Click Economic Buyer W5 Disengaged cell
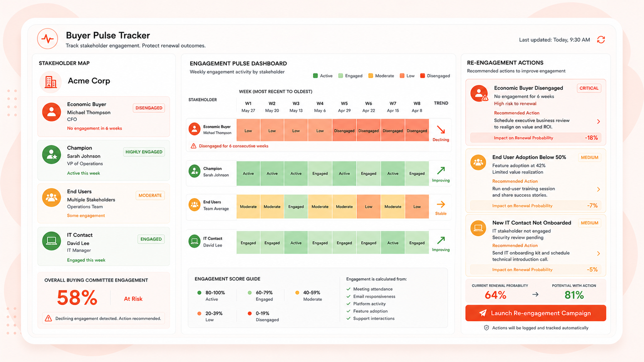Image resolution: width=644 pixels, height=362 pixels. coord(344,131)
